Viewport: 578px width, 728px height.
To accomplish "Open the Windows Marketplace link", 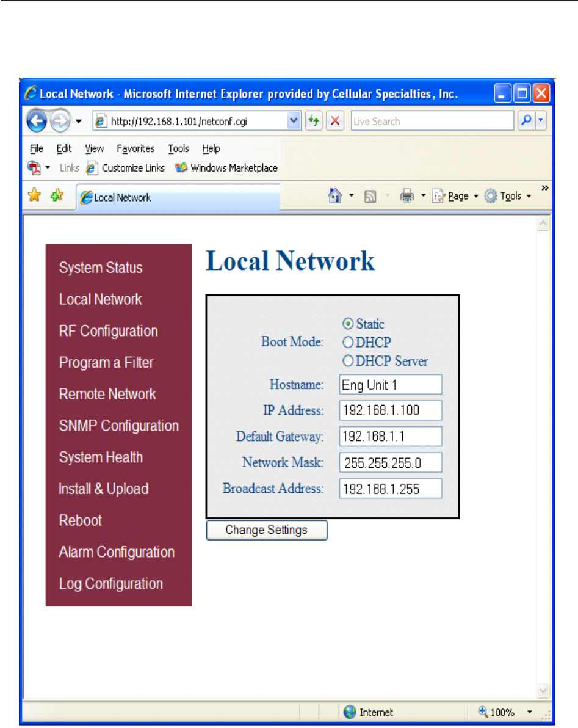I will coord(226,167).
